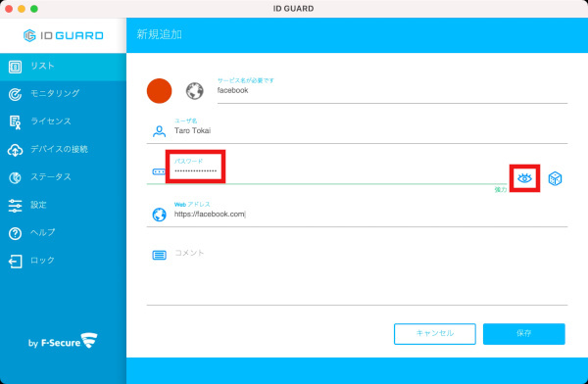Image resolution: width=588 pixels, height=384 pixels.
Task: Open 設定 settings in sidebar
Action: 63,205
